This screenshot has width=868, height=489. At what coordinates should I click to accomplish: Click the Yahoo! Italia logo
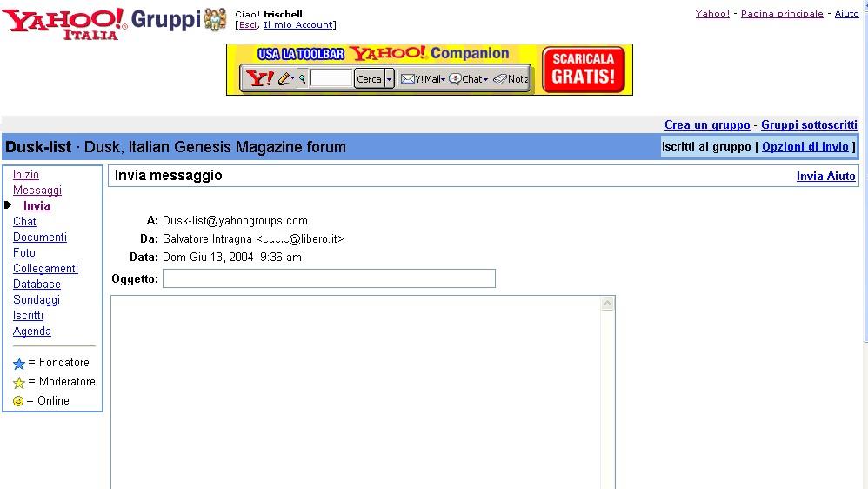click(64, 23)
